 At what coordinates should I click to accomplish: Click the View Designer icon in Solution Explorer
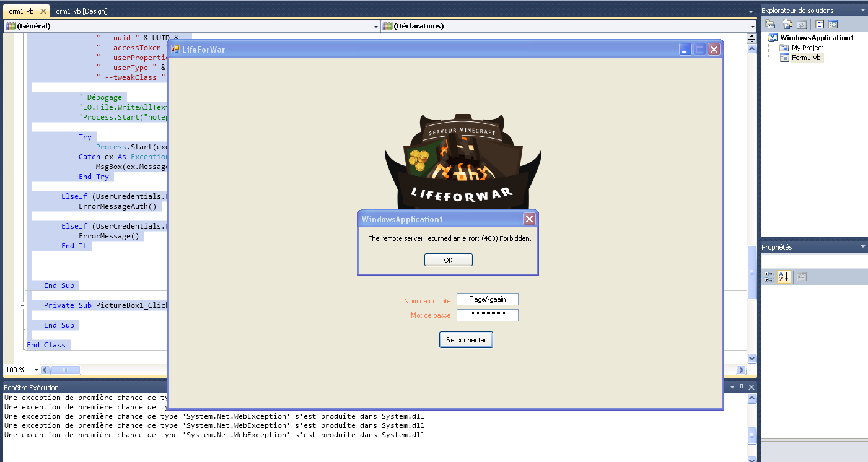(833, 24)
